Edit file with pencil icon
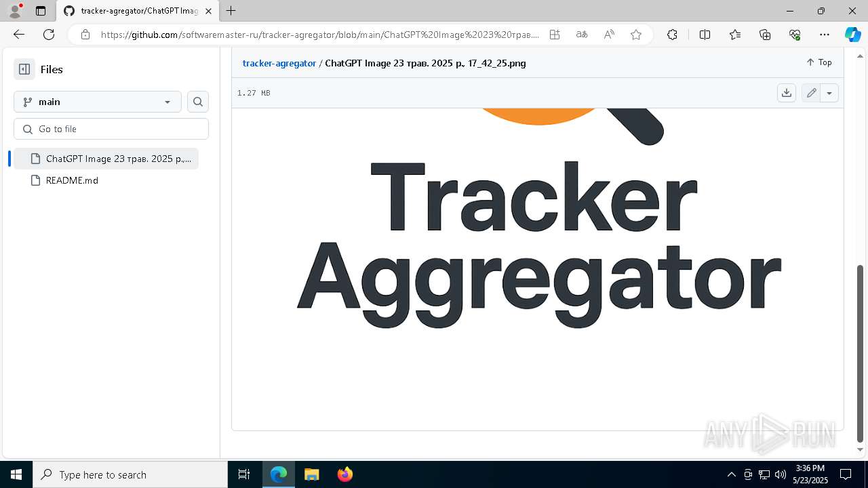The width and height of the screenshot is (868, 488). pos(811,93)
